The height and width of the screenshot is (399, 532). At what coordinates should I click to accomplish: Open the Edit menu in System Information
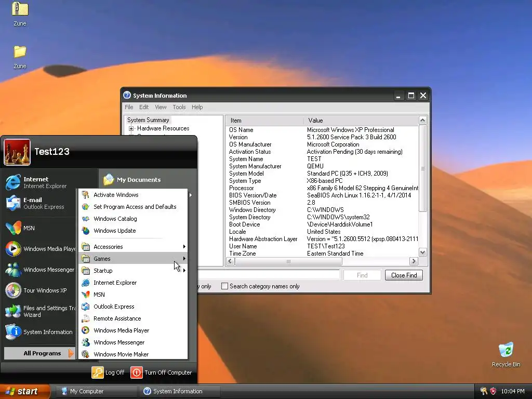[x=144, y=107]
